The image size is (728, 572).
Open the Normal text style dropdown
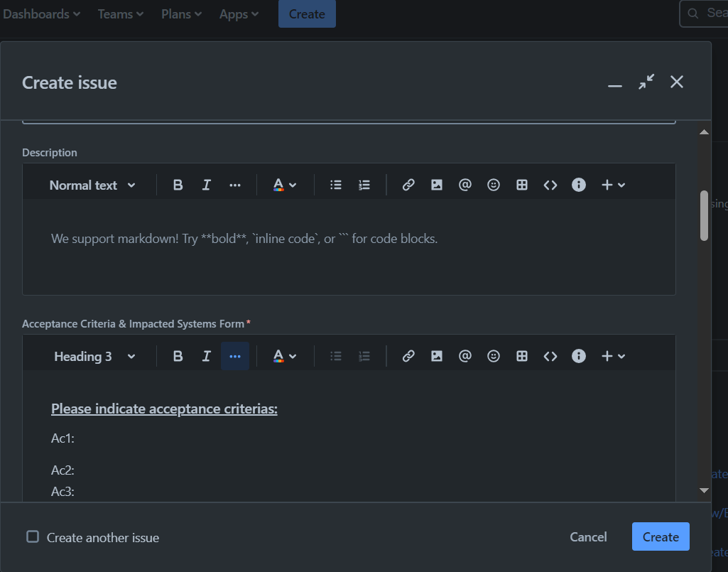[x=92, y=185]
